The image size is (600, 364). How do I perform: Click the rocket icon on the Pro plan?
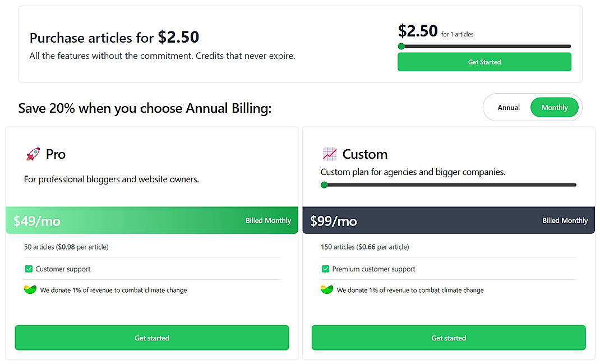(32, 153)
